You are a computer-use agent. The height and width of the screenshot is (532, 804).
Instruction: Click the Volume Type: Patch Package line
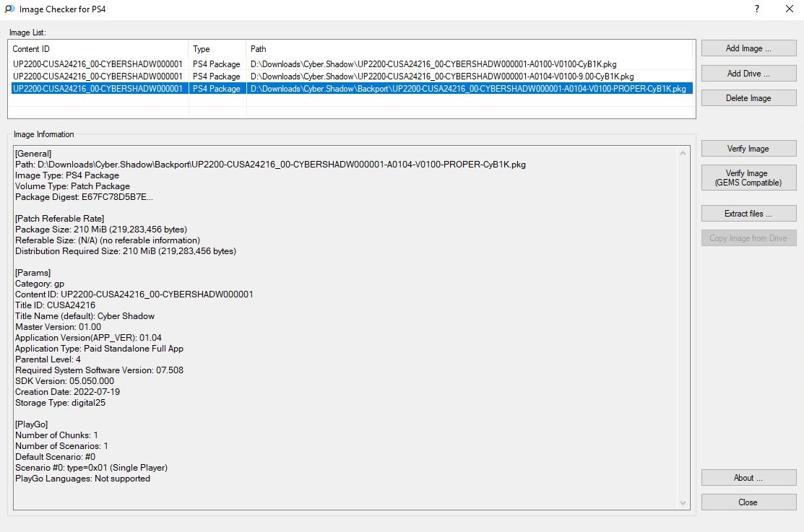72,186
